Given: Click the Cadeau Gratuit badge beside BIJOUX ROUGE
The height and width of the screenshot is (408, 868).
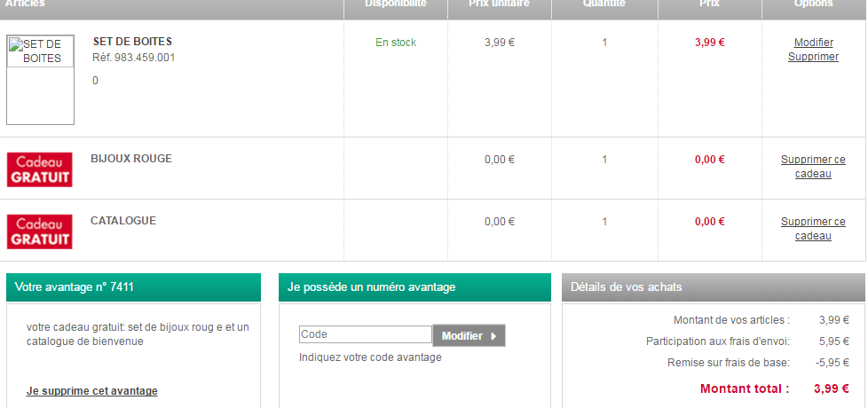Looking at the screenshot, I should [x=40, y=169].
